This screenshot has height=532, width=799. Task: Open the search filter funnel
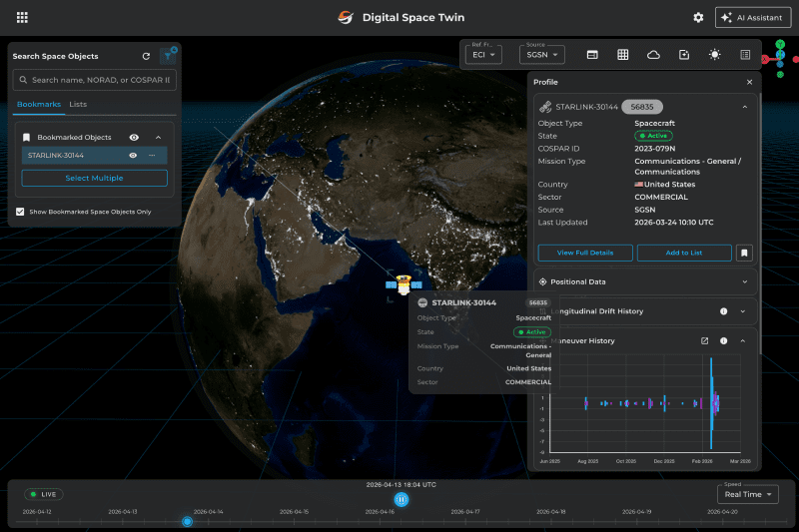[168, 56]
